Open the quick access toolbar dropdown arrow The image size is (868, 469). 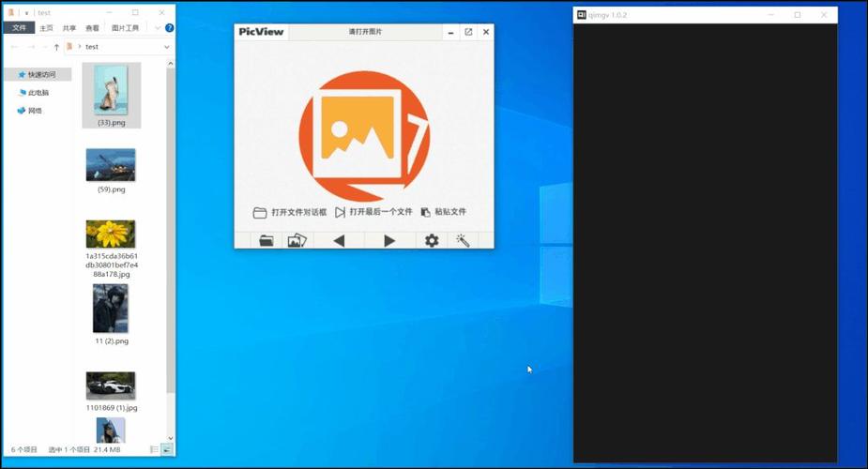tap(26, 13)
